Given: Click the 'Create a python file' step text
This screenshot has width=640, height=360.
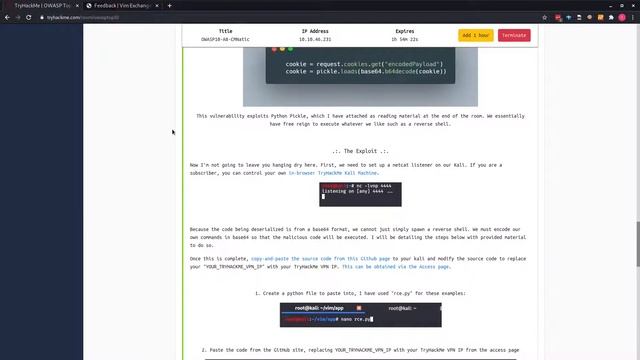Looking at the screenshot, I should (x=360, y=293).
